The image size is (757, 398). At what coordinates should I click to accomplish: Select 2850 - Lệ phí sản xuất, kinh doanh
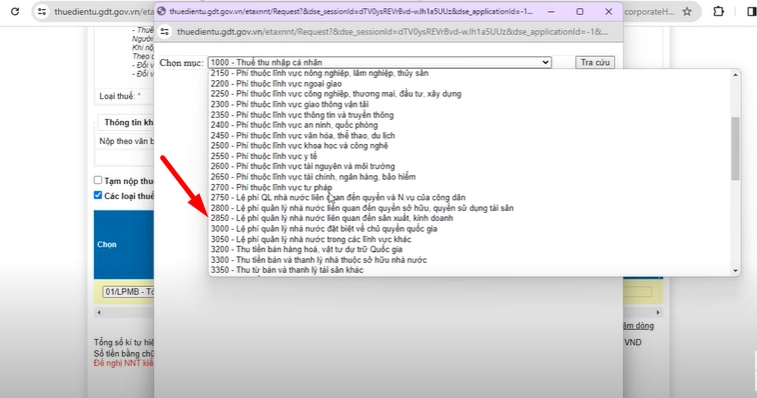click(x=332, y=218)
